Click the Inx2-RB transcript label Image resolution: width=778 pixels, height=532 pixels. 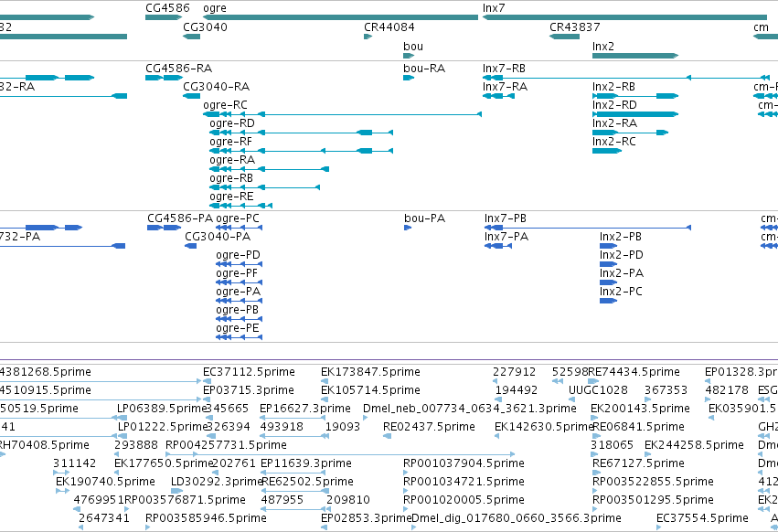tap(613, 87)
